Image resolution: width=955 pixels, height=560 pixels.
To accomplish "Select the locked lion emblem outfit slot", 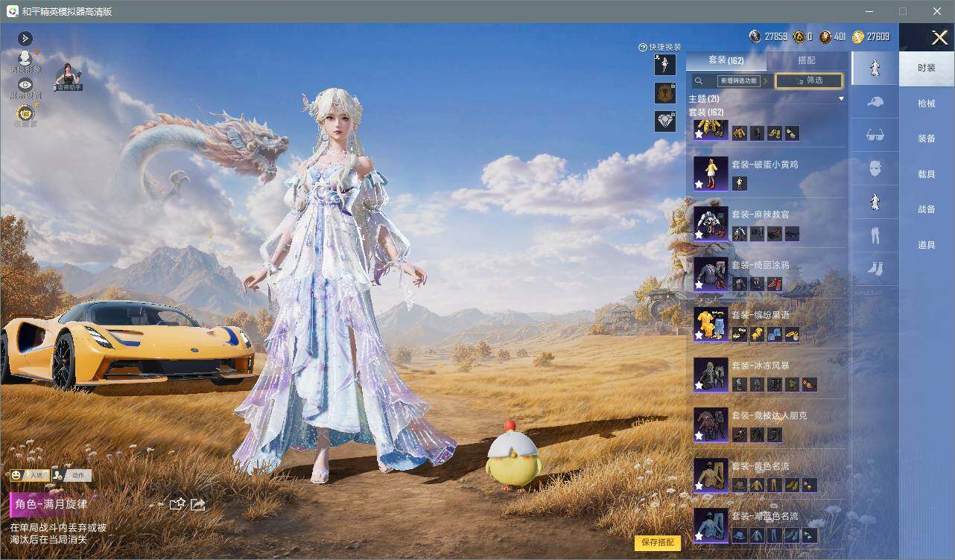I will [665, 93].
